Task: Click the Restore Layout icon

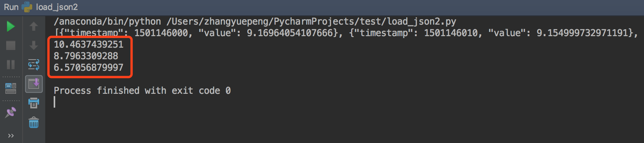Action: [x=11, y=88]
